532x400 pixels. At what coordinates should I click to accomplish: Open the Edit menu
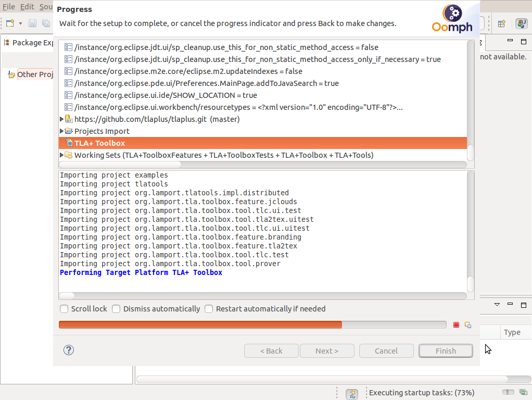point(27,6)
